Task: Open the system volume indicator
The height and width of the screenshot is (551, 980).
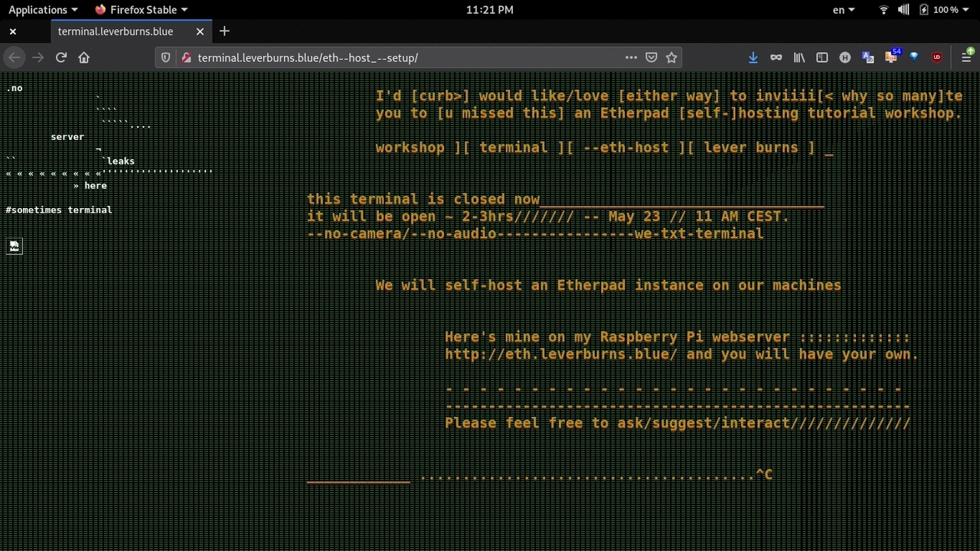Action: pos(903,10)
